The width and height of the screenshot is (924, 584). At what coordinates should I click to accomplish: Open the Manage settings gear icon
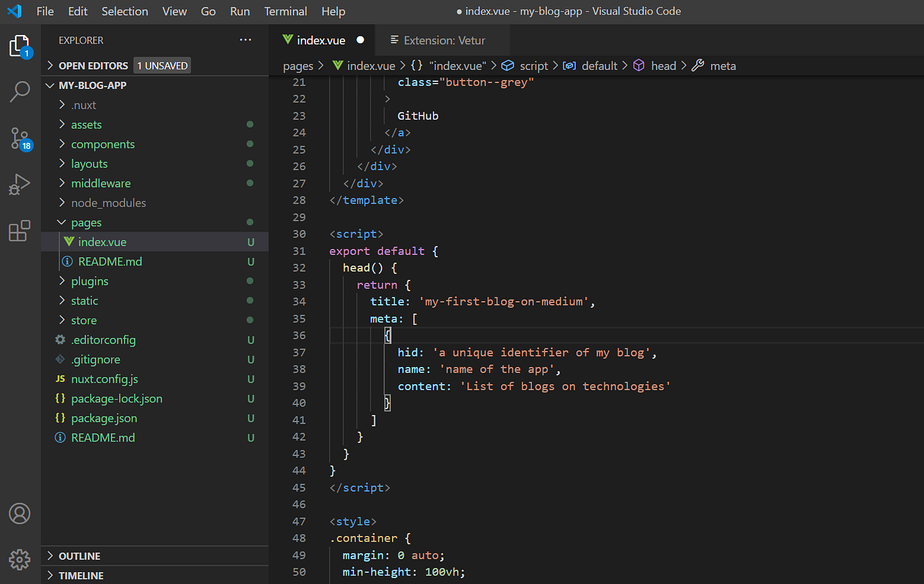pyautogui.click(x=20, y=559)
